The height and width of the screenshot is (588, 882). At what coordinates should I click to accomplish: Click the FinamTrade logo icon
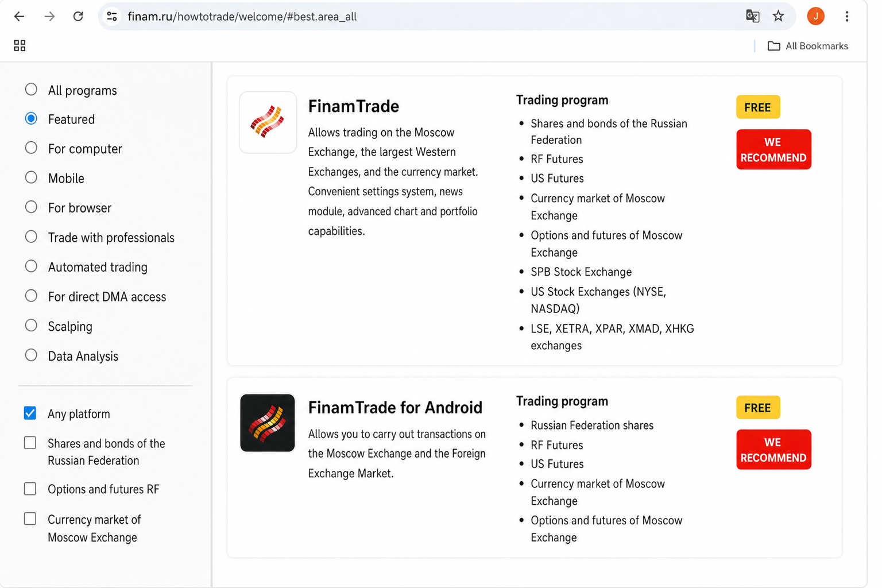pyautogui.click(x=268, y=122)
